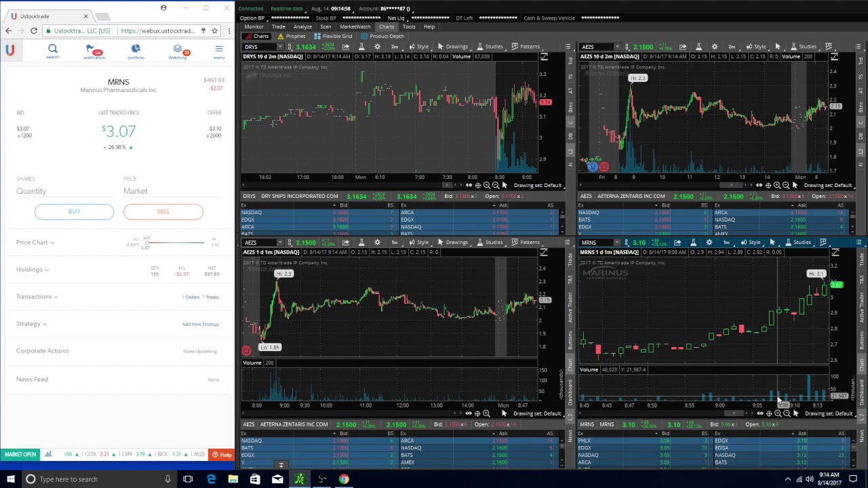Screen dimensions: 868x488
Task: Open Chrome profile avatar icon
Action: point(163,8)
